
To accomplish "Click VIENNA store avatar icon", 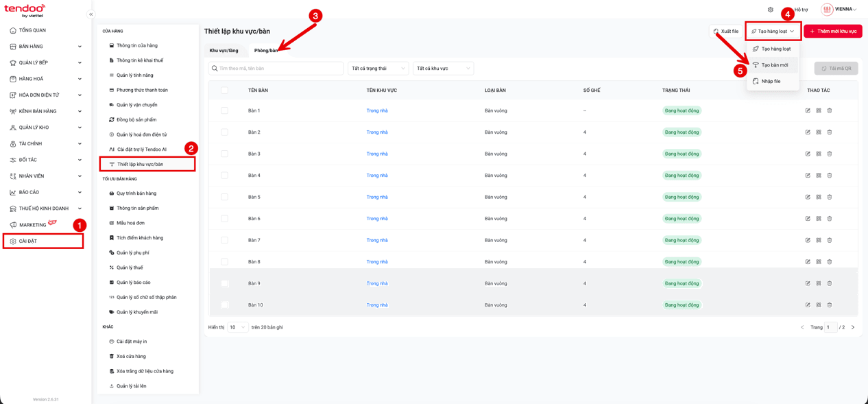I will (827, 10).
